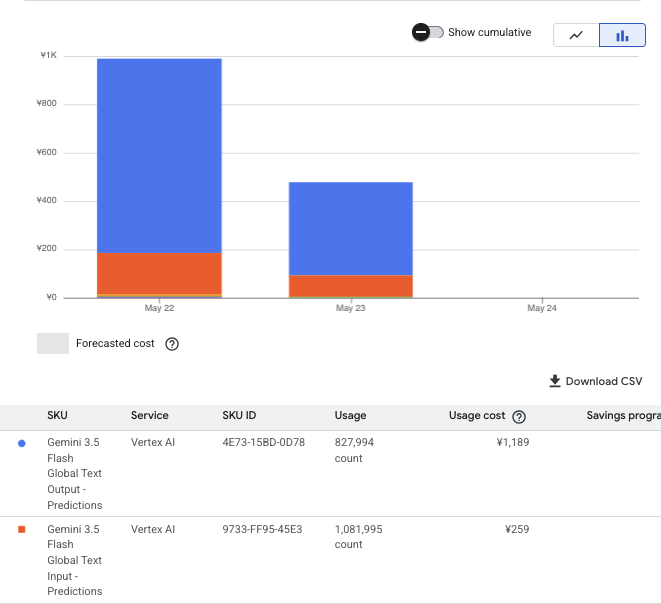Open Usage cost help icon

pos(519,416)
